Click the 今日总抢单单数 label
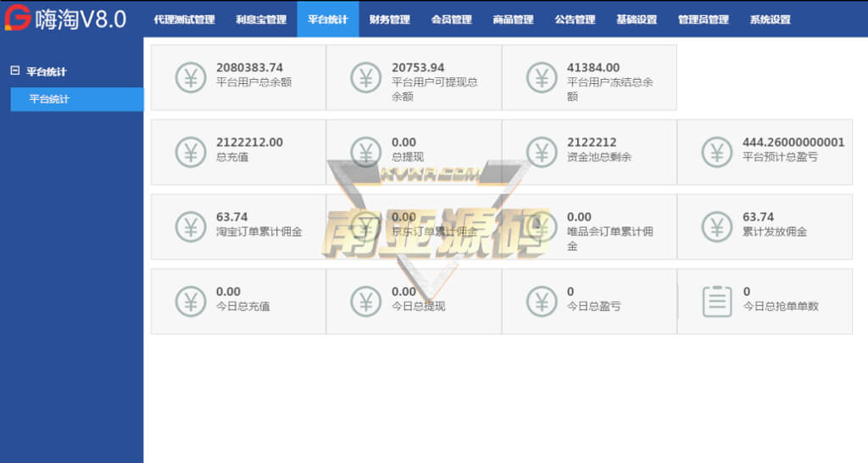Screen dimensions: 868x463 [x=781, y=306]
